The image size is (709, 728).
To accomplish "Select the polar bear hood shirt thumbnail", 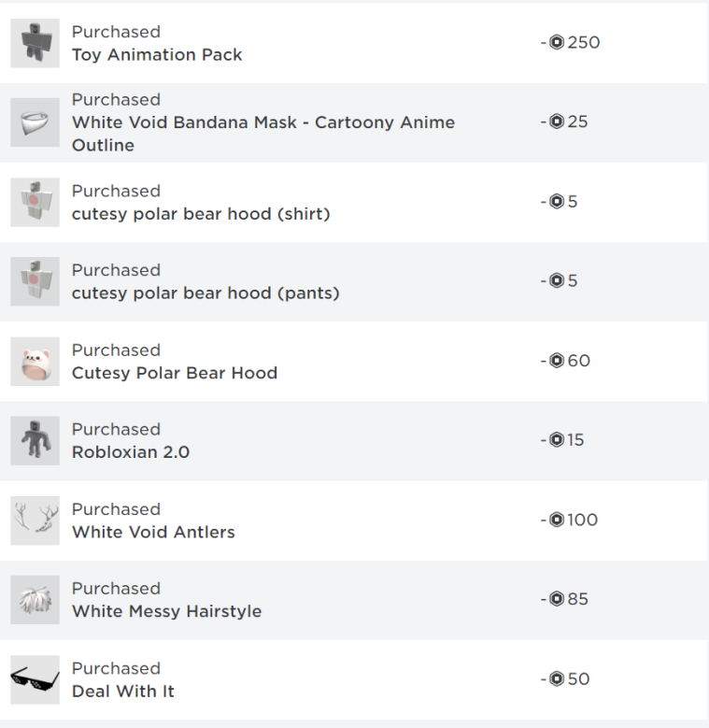I will point(35,203).
